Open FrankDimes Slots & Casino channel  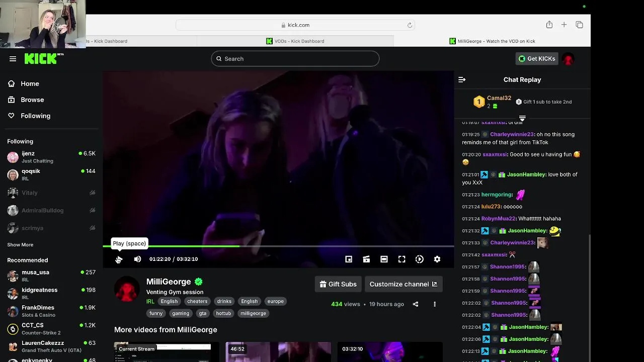click(51, 311)
